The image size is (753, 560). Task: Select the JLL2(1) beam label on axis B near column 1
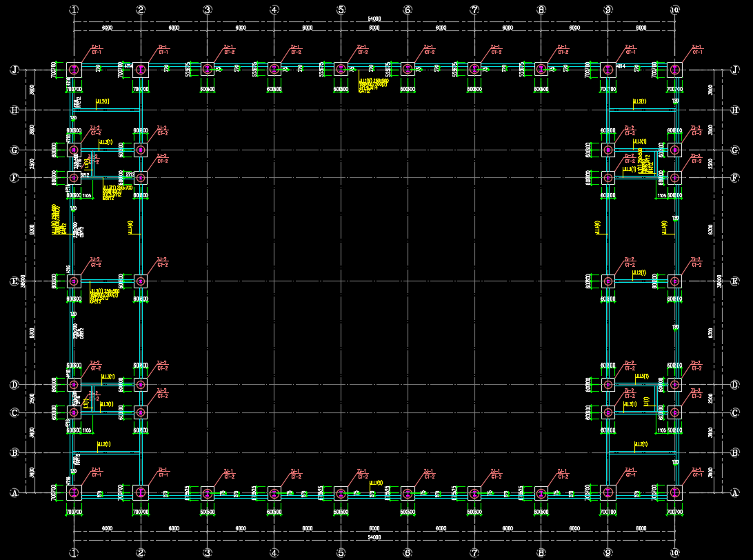(x=103, y=444)
